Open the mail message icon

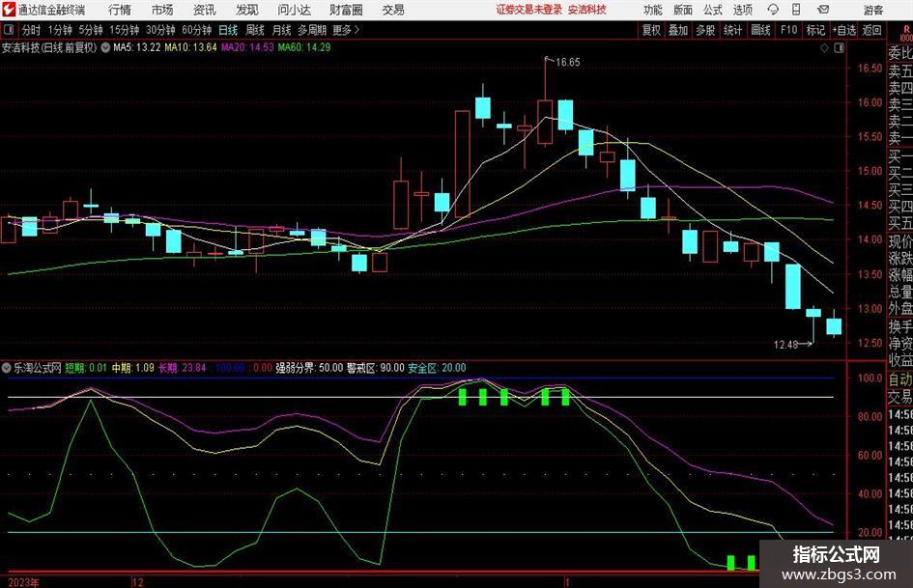pos(823,10)
